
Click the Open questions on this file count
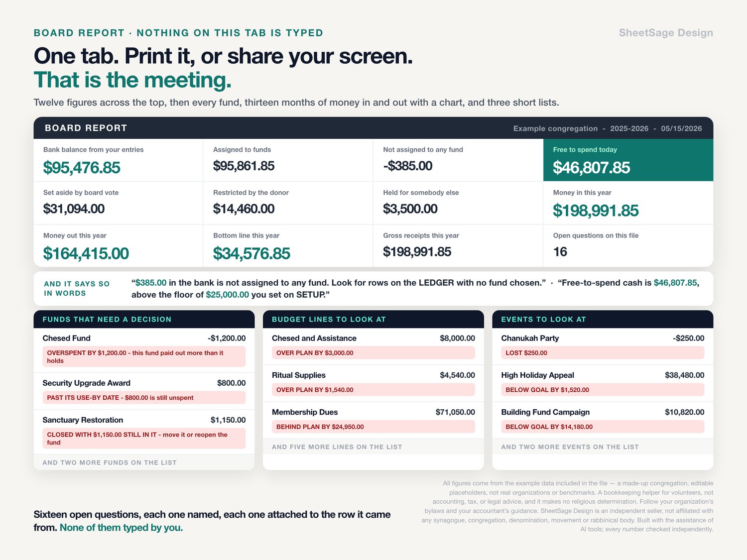(560, 252)
